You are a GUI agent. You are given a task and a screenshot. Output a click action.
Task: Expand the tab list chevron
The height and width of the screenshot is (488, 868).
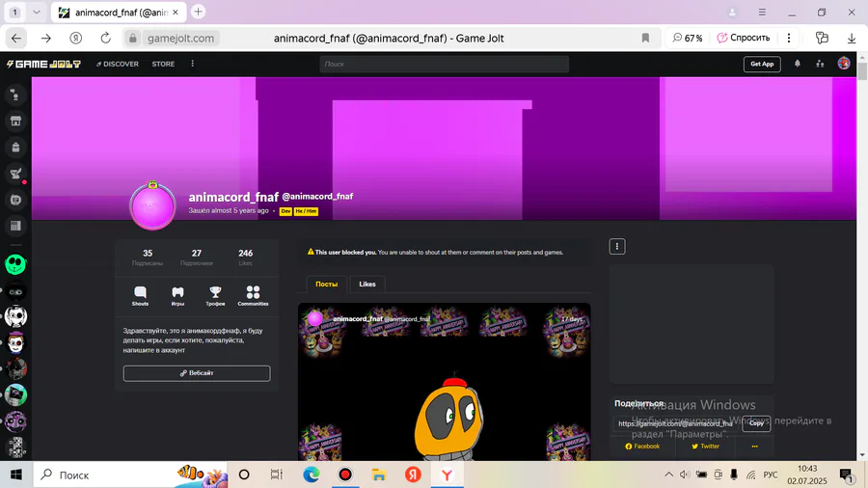(37, 13)
